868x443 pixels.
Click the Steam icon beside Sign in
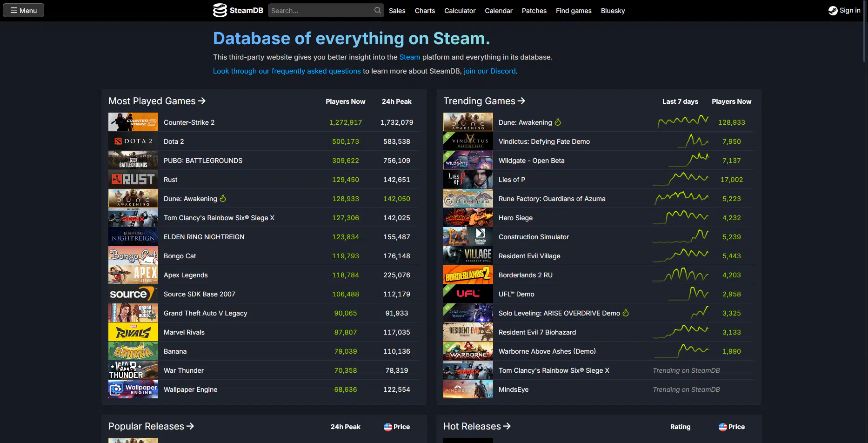(833, 11)
